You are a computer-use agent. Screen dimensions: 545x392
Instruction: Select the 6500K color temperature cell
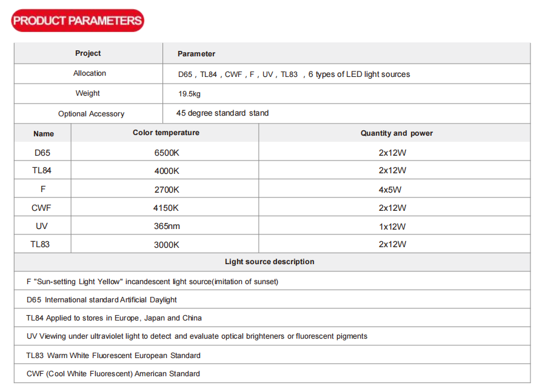coord(167,153)
